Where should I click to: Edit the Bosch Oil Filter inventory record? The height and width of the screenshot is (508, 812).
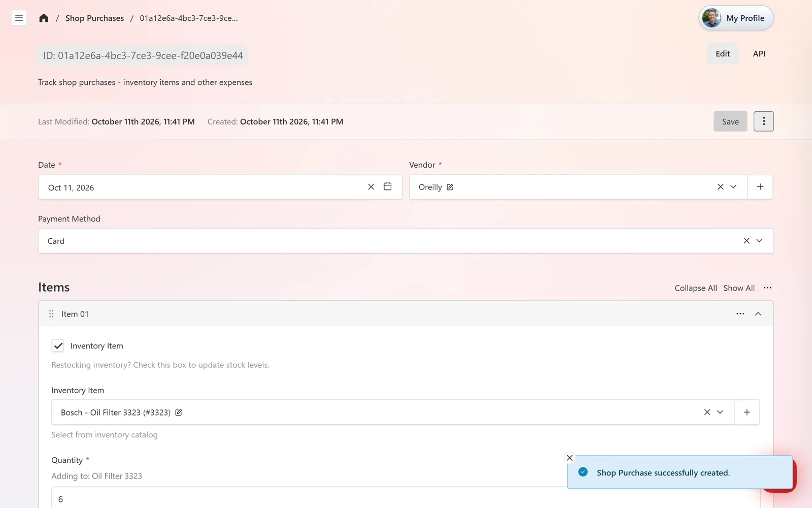179,412
